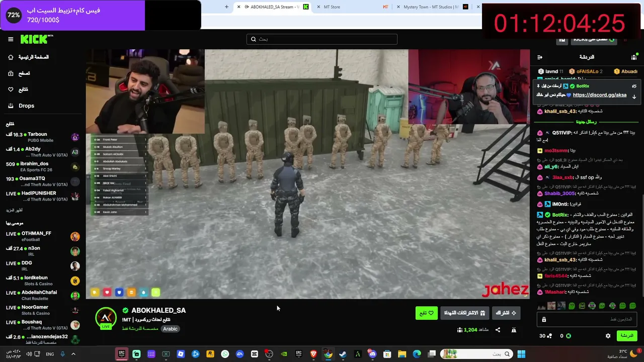Open the Browse section in sidebar
The image size is (644, 362).
19,73
